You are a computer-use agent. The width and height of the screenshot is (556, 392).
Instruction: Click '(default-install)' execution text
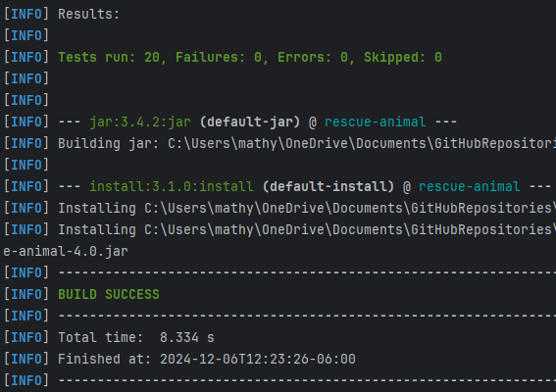pos(329,186)
